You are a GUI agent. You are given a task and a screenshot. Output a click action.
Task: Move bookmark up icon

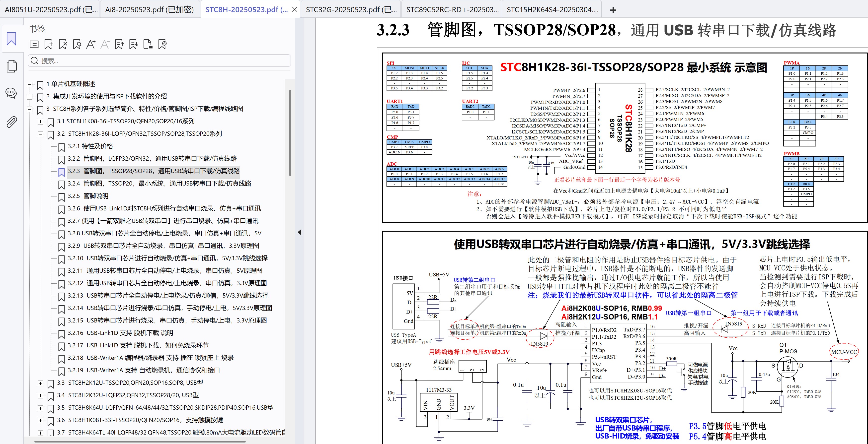[119, 44]
